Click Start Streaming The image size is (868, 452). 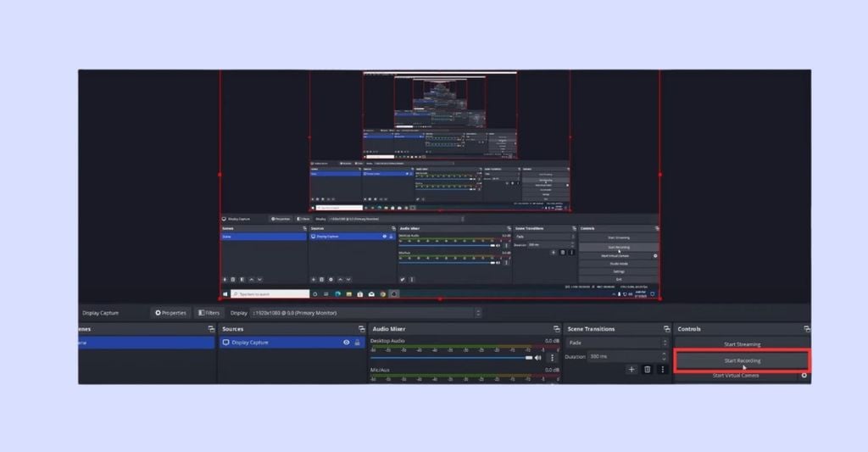coord(743,344)
